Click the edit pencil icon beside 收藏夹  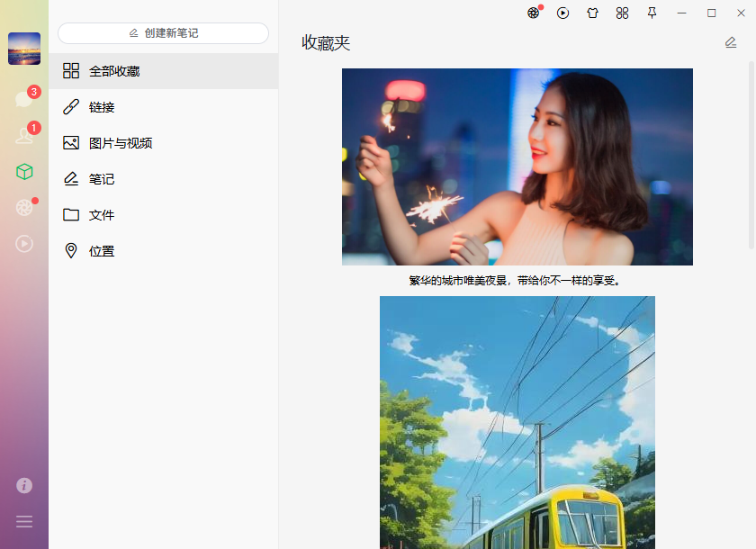tap(731, 42)
